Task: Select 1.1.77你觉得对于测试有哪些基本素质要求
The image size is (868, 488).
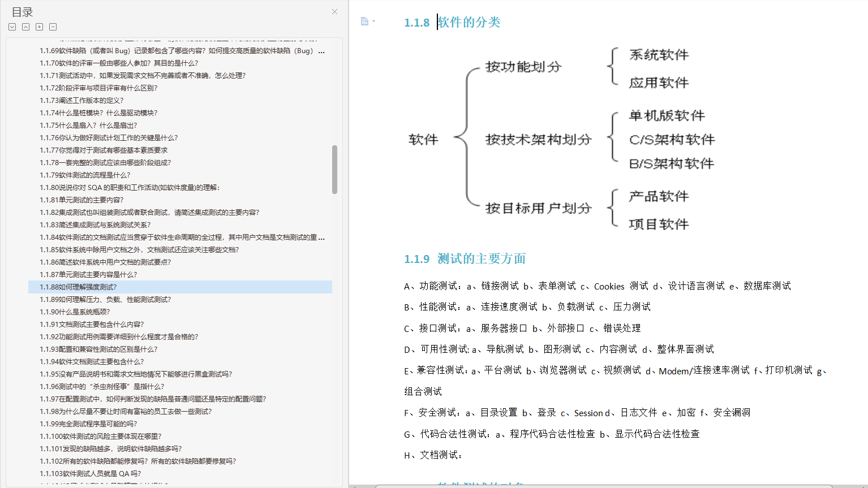Action: (x=104, y=150)
